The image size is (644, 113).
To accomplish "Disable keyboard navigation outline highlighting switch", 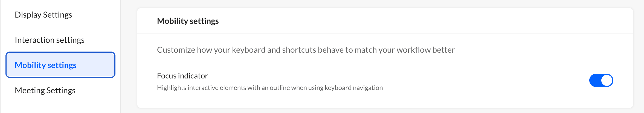I will click(x=601, y=80).
